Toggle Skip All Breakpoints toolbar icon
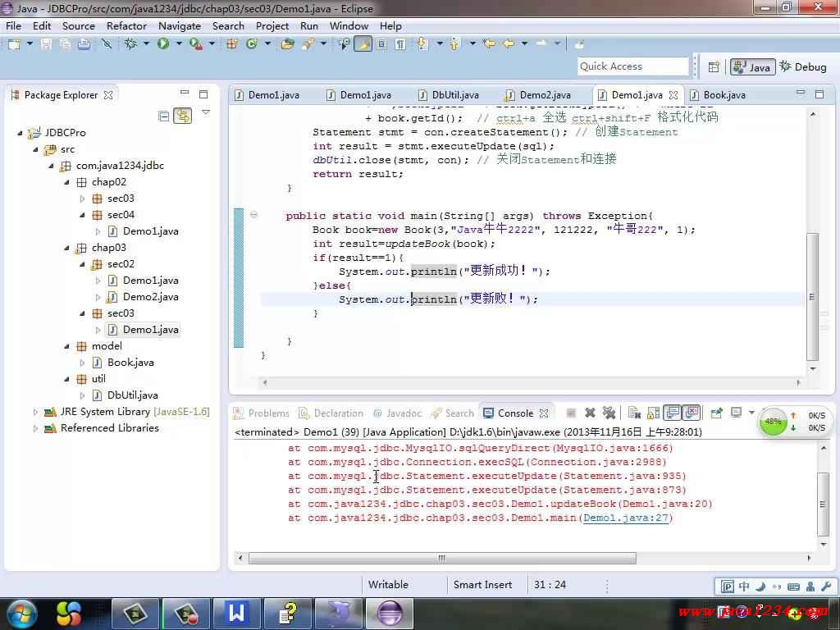This screenshot has height=630, width=840. point(107,44)
